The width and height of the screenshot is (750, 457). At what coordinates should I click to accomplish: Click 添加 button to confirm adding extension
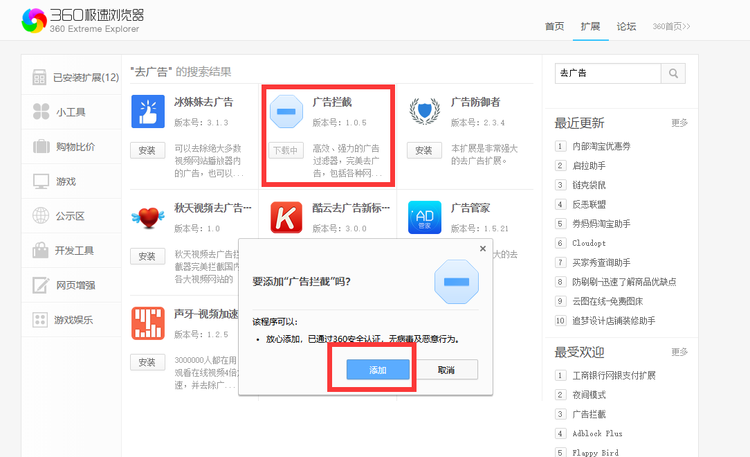[x=378, y=370]
